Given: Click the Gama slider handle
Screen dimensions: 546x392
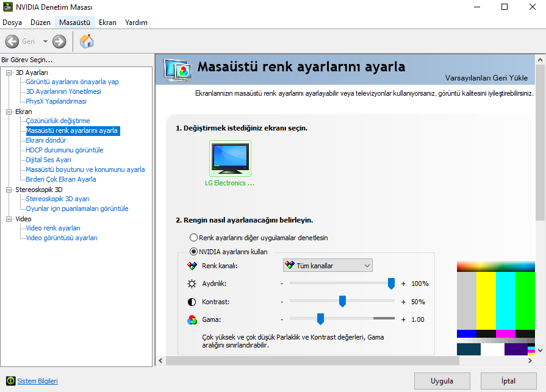Looking at the screenshot, I should click(320, 319).
